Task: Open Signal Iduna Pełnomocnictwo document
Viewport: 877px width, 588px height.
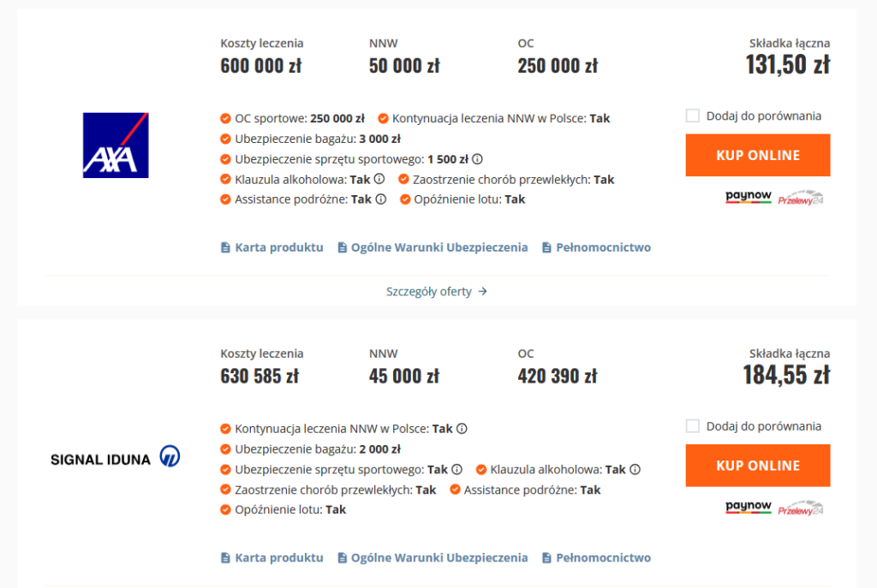Action: pyautogui.click(x=596, y=557)
